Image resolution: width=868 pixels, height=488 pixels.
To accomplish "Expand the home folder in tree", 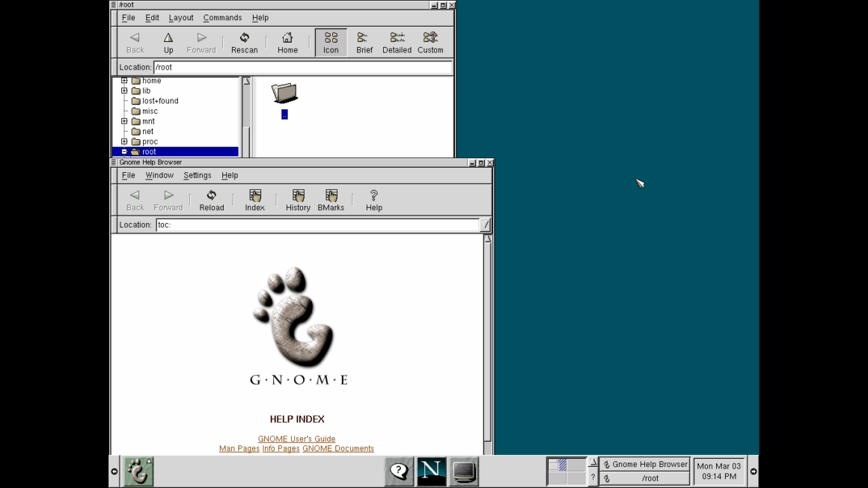I will (124, 80).
